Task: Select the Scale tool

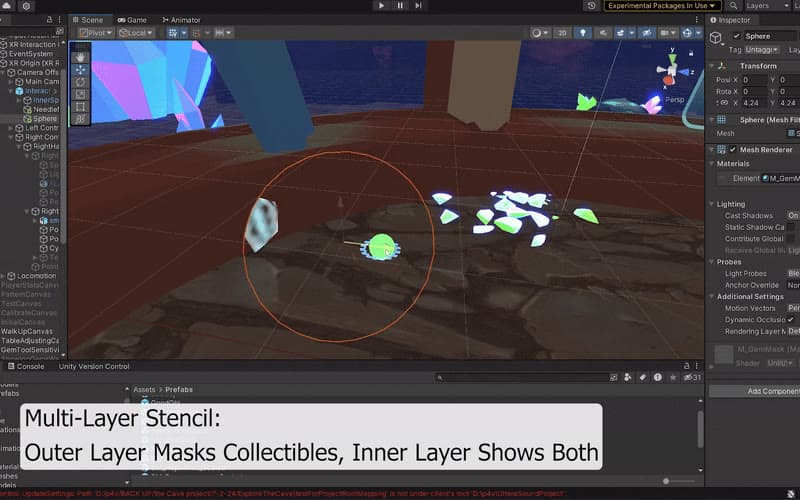Action: (x=80, y=94)
